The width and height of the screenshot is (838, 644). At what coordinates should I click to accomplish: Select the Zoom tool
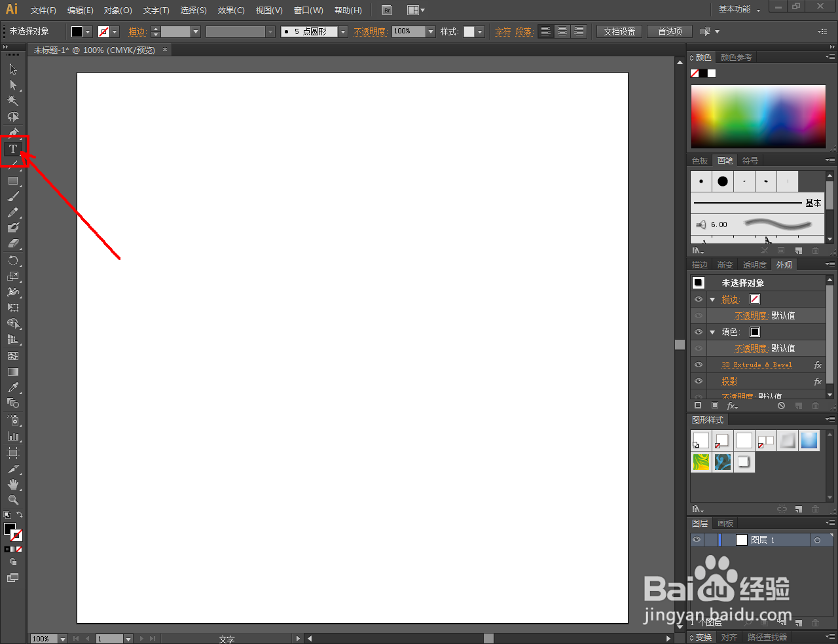point(12,500)
